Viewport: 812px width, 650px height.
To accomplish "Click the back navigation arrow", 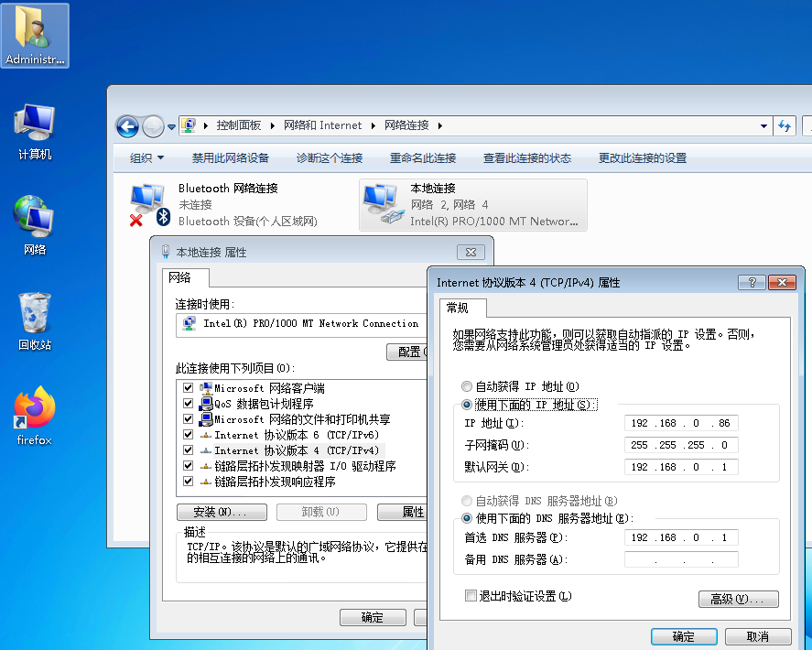I will (126, 126).
